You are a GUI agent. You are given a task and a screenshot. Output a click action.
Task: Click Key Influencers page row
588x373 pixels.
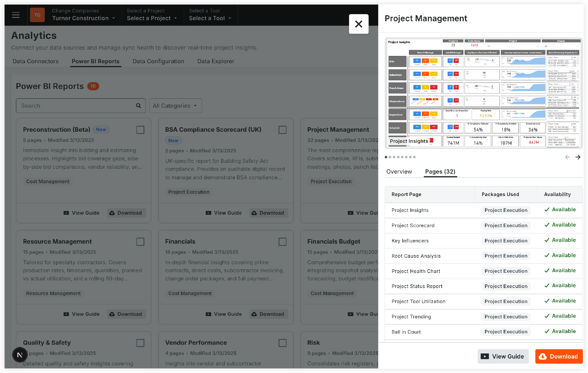pyautogui.click(x=484, y=241)
